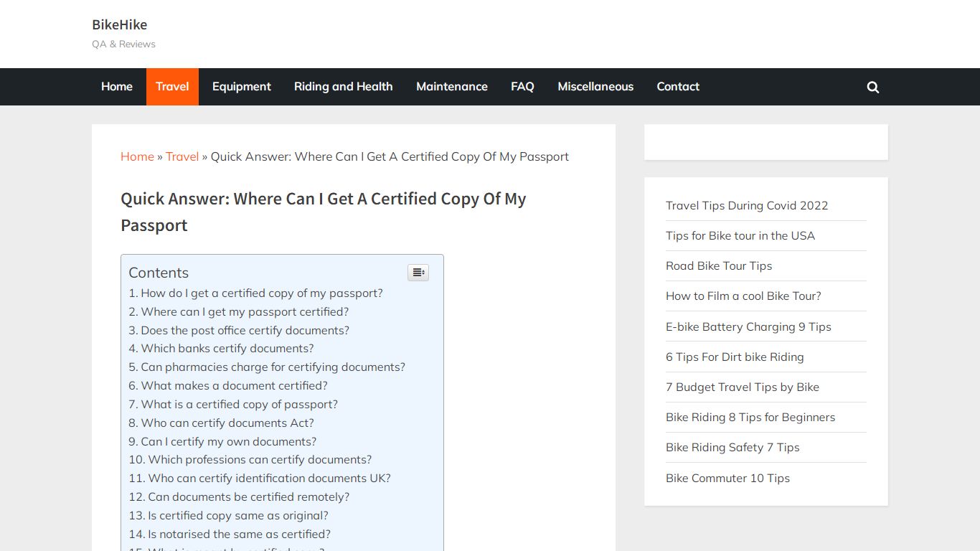The image size is (980, 551).
Task: Open 'Bike Commuter 10 Tips' post
Action: (x=727, y=478)
